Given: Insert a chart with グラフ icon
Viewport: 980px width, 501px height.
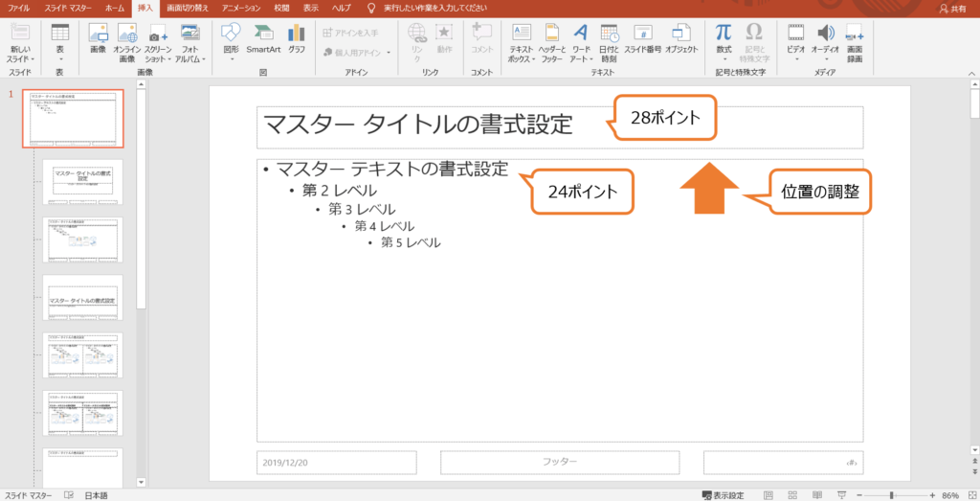Looking at the screenshot, I should [x=297, y=34].
